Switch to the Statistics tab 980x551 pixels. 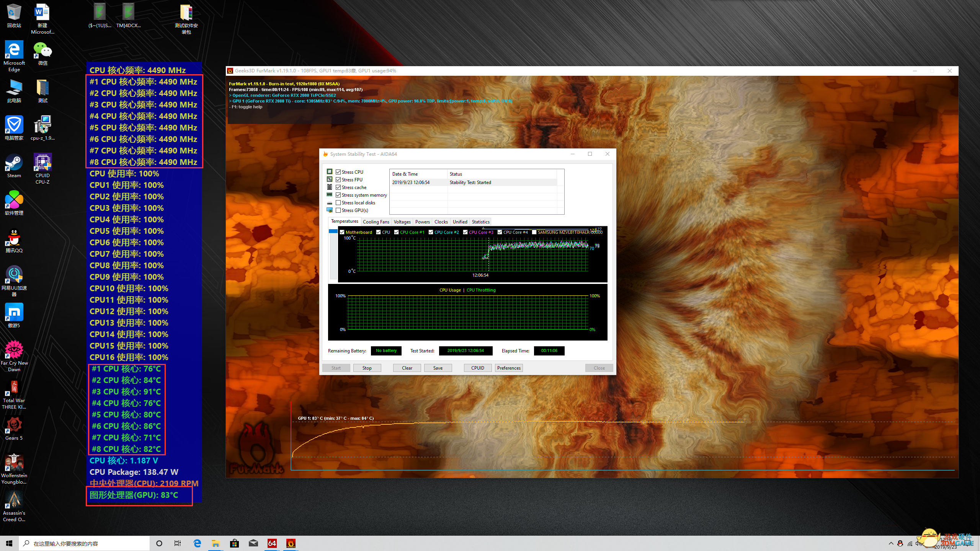480,222
